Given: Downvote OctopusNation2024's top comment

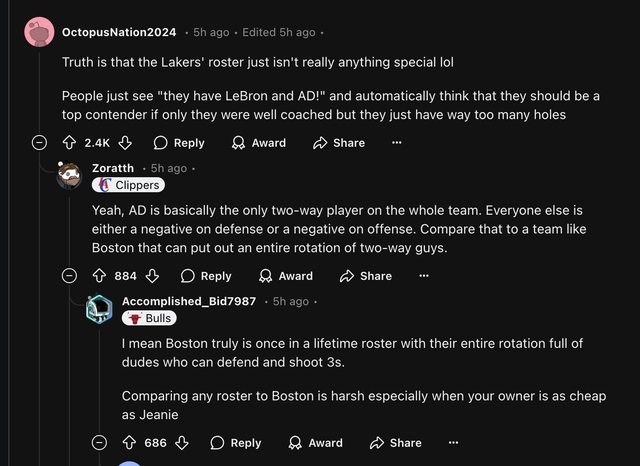Looking at the screenshot, I should pyautogui.click(x=124, y=143).
